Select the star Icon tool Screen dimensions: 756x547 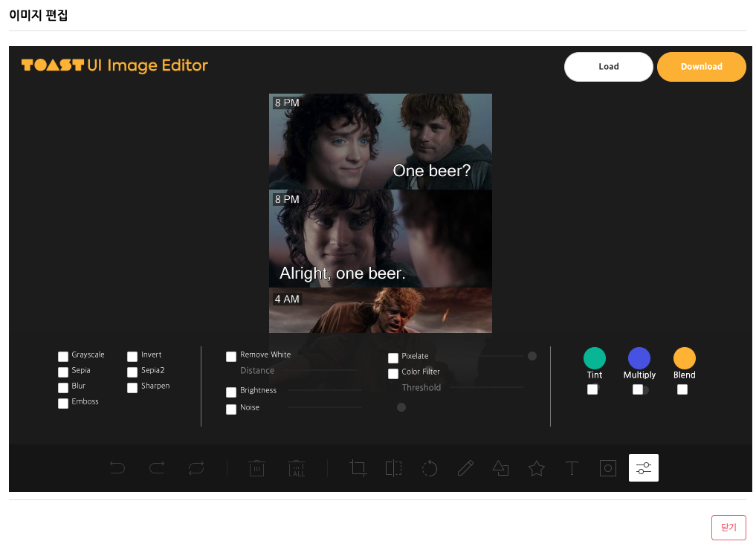coord(536,468)
